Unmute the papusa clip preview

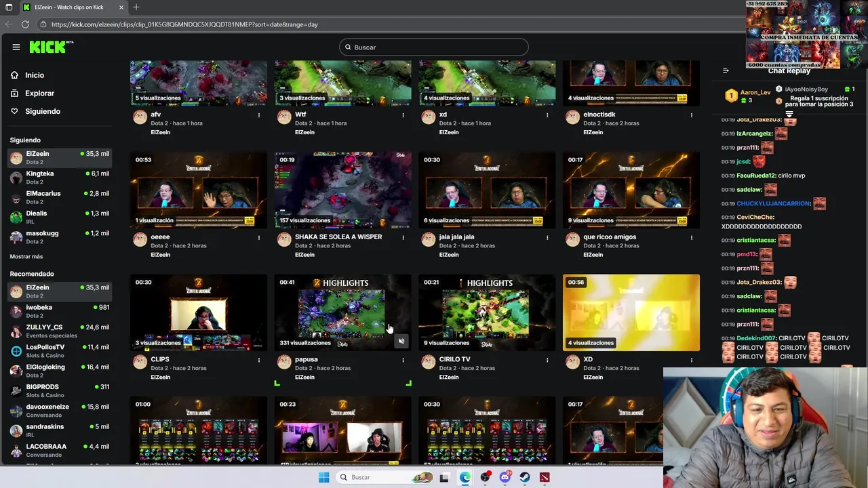(x=401, y=342)
